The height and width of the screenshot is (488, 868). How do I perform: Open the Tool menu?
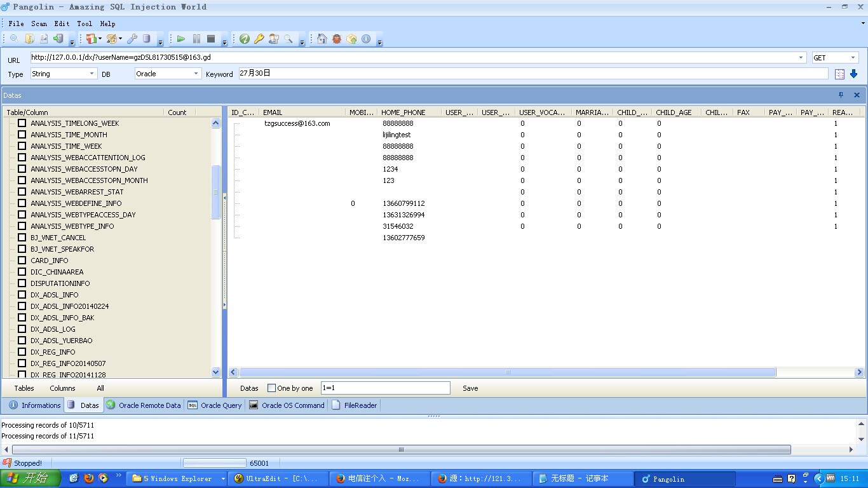[85, 24]
